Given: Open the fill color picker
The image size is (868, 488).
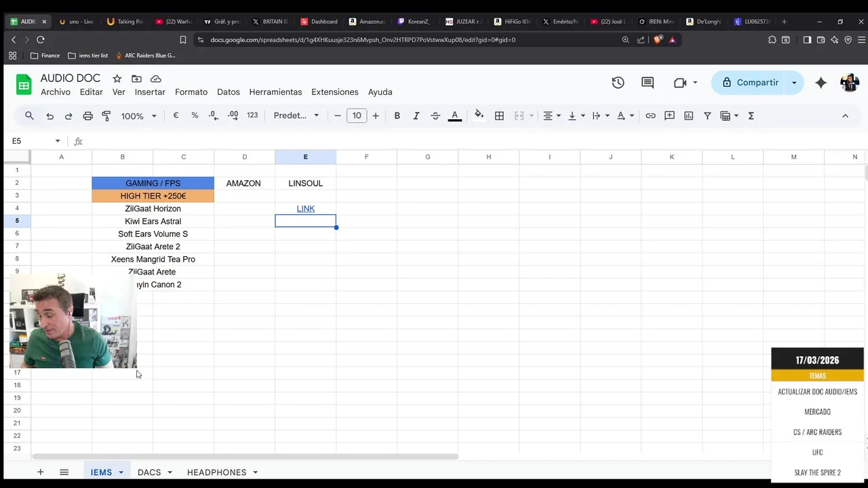Looking at the screenshot, I should point(479,116).
